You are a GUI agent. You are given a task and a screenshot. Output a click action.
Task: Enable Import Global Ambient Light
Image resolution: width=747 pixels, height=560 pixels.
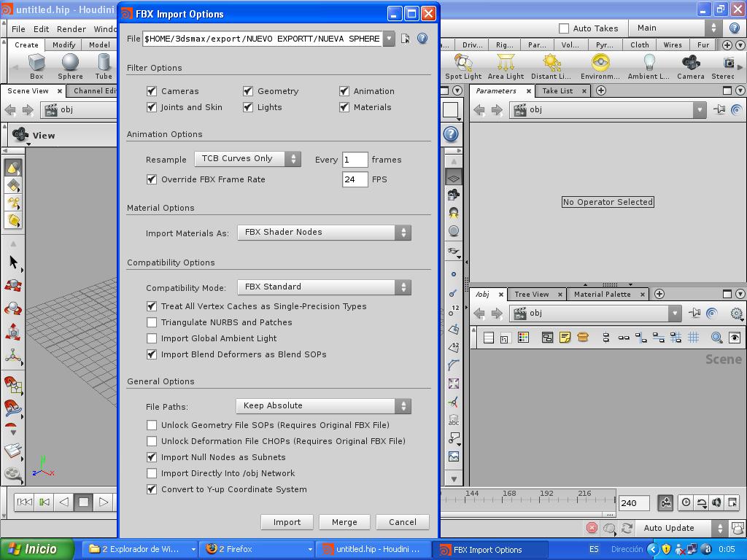tap(152, 338)
